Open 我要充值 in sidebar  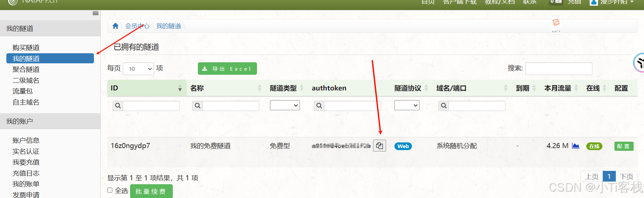click(26, 162)
